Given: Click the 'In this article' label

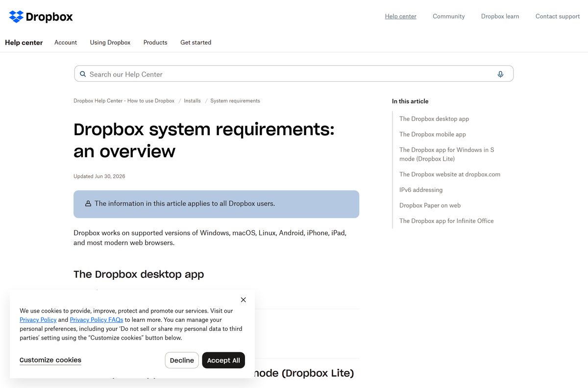Looking at the screenshot, I should tap(410, 101).
